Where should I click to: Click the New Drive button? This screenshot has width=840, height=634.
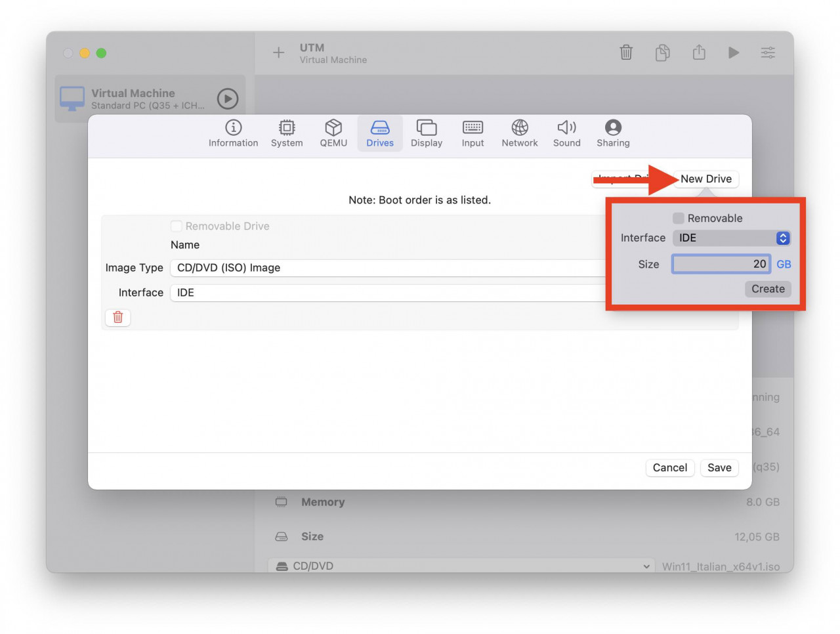pyautogui.click(x=706, y=179)
